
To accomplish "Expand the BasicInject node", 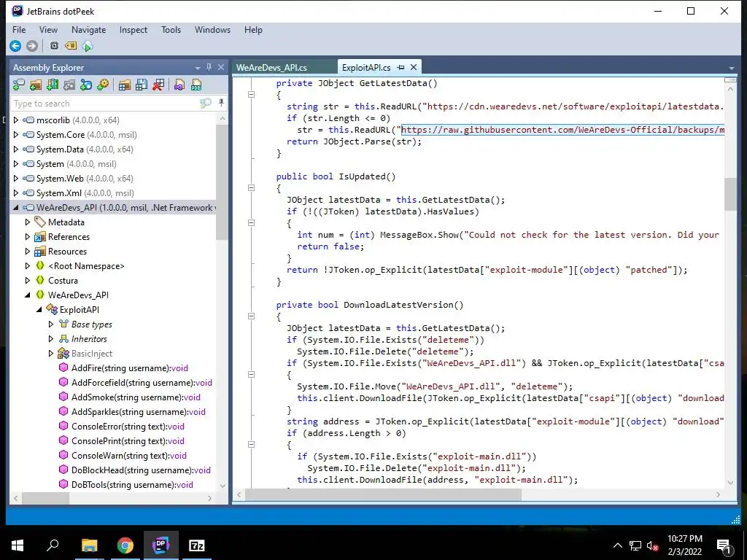I will (x=51, y=354).
